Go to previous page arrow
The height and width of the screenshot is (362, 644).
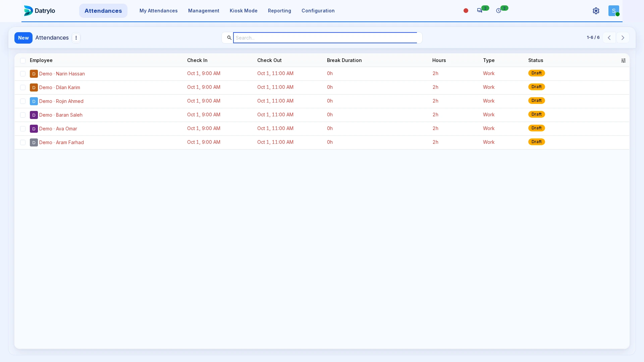click(x=609, y=38)
